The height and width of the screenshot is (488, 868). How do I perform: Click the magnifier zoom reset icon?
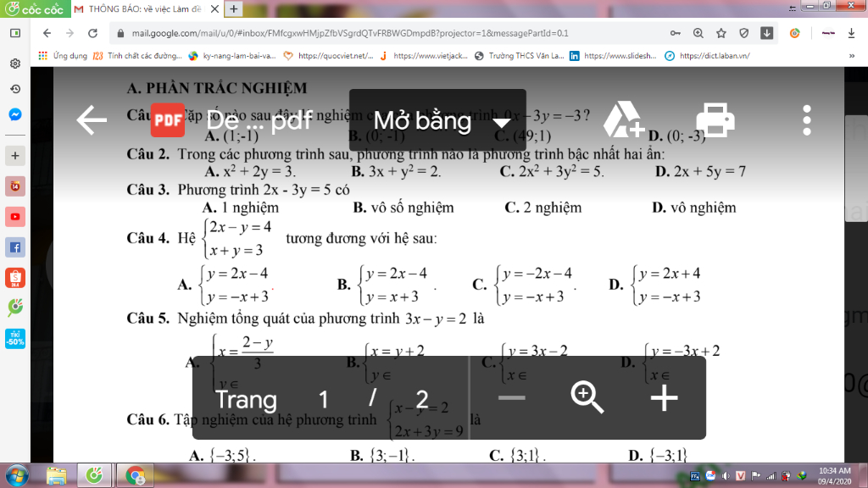click(587, 396)
